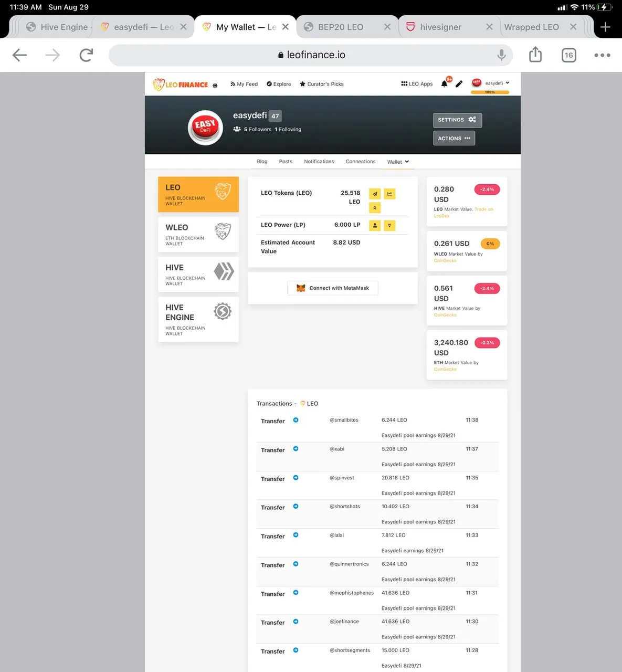Open the browser three-dot menu

(602, 55)
